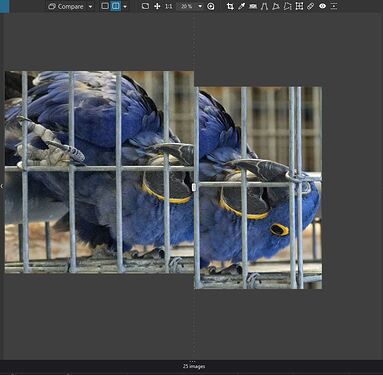Select the 8-point perspective tool
Viewport: 383px width, 375px height.
[287, 6]
